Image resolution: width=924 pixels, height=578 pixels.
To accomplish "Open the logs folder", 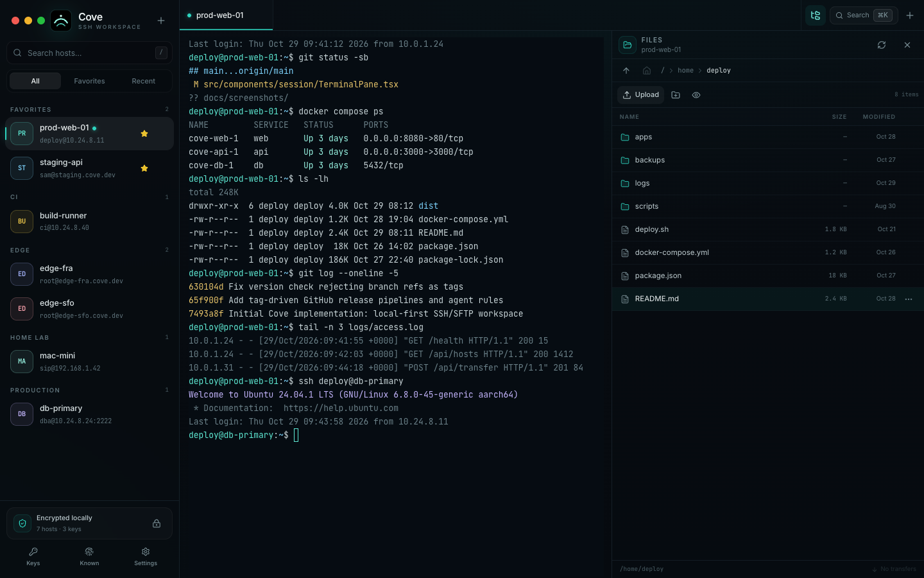I will tap(768, 183).
